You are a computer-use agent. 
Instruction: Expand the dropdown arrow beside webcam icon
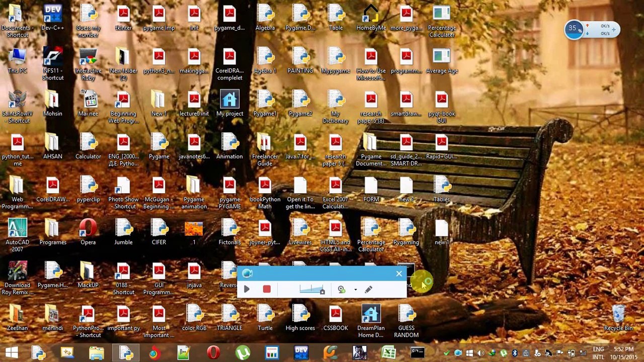point(355,290)
